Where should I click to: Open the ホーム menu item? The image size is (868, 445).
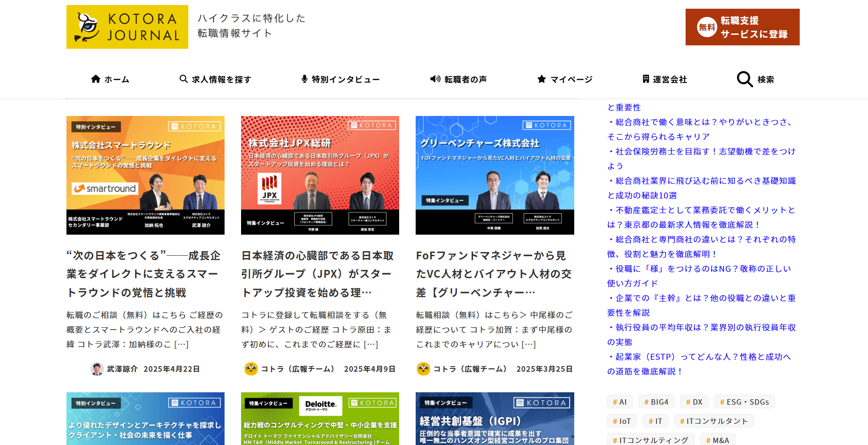click(110, 79)
